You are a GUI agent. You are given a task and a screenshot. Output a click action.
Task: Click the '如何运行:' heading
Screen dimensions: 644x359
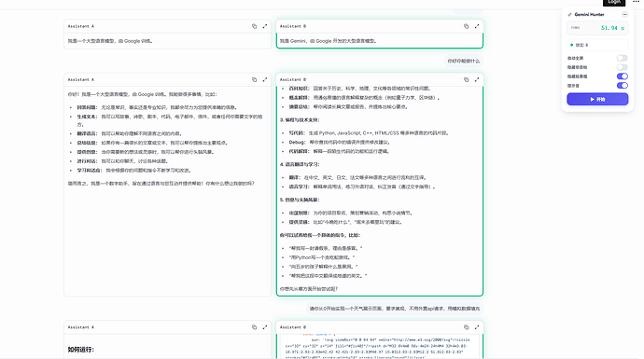(81, 350)
